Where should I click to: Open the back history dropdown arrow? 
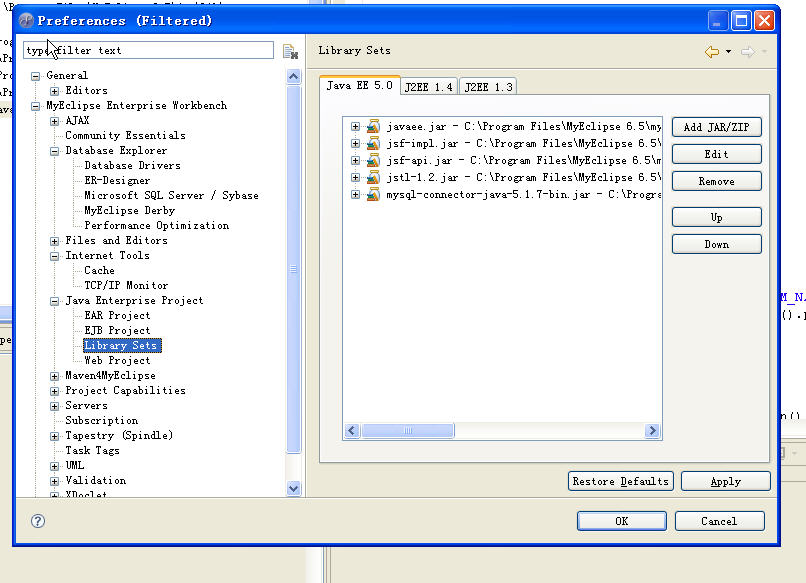pyautogui.click(x=728, y=51)
